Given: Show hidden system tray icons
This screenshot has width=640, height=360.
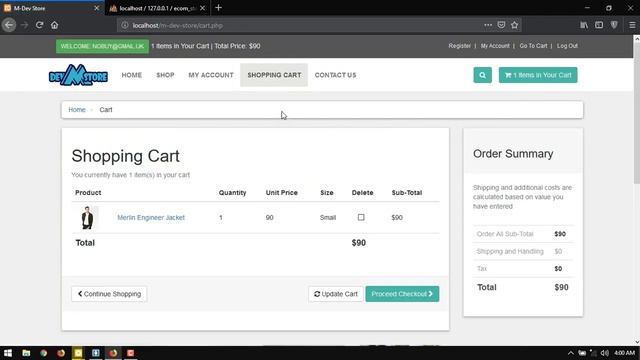Looking at the screenshot, I should (x=571, y=353).
